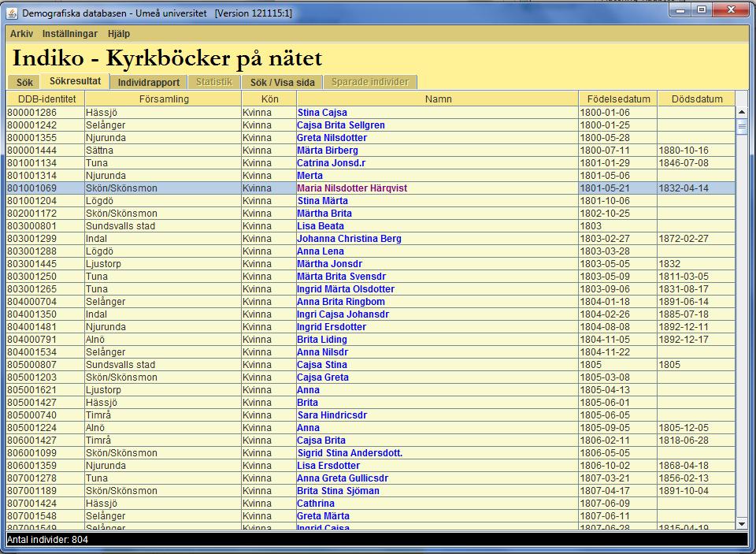
Task: Click the scrollbar up arrow
Action: tap(742, 113)
